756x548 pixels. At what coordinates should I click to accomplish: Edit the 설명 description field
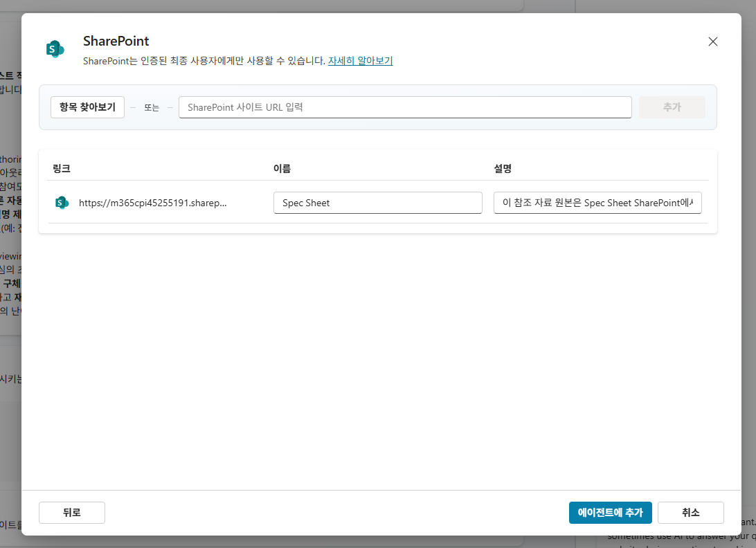[597, 203]
